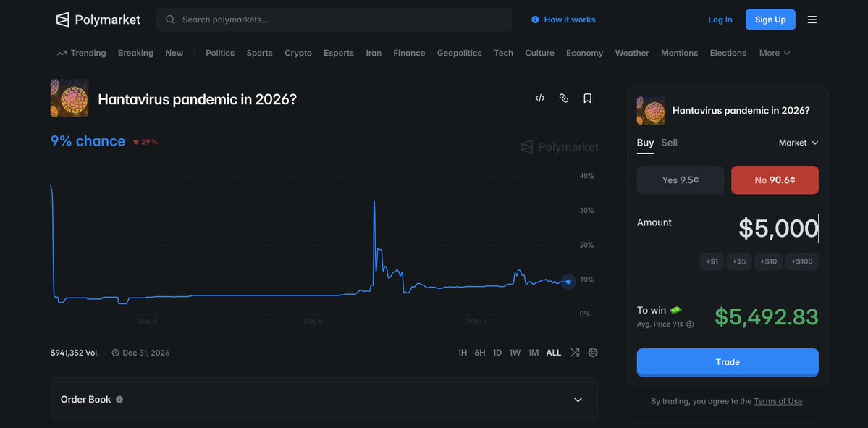This screenshot has width=868, height=428.
Task: Click the search magnifier icon
Action: pyautogui.click(x=171, y=20)
